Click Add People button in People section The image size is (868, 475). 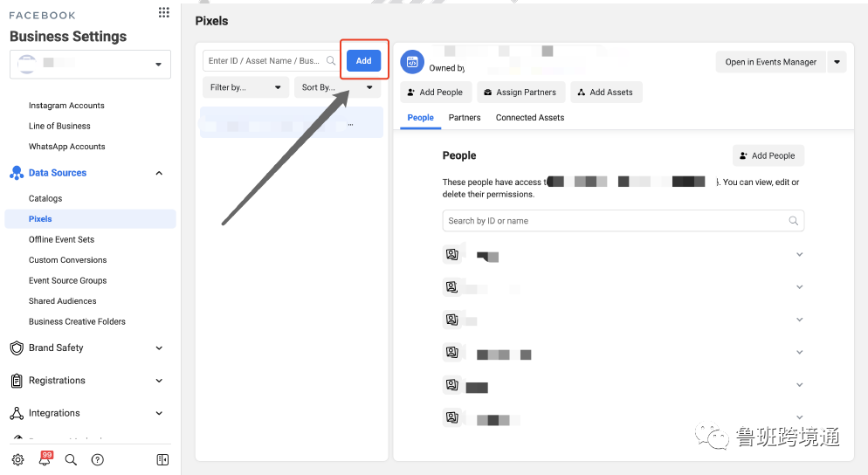pyautogui.click(x=768, y=155)
